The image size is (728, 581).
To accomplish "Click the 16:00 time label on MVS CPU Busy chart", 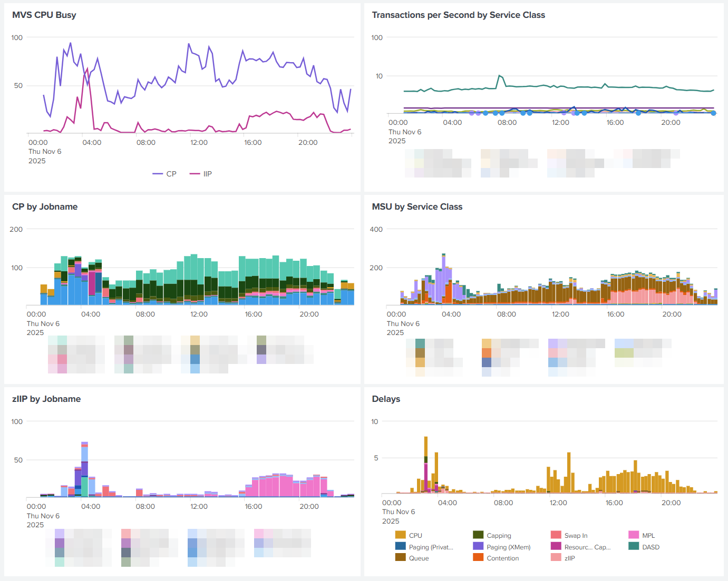I will [x=253, y=142].
